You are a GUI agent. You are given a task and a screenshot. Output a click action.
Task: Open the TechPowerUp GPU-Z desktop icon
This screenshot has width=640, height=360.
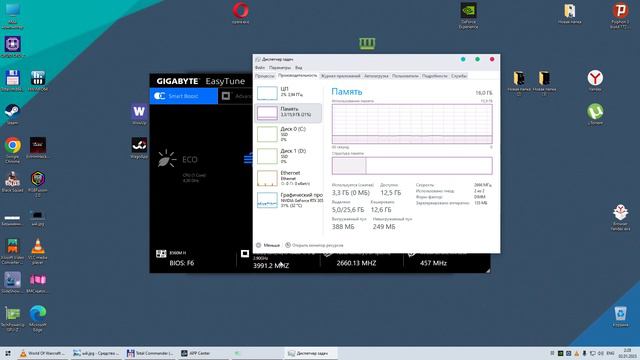[x=12, y=318]
